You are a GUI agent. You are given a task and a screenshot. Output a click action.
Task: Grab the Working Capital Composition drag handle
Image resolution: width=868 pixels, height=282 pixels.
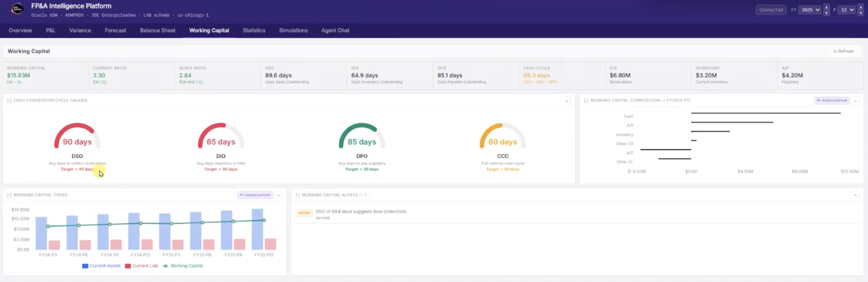coord(586,101)
